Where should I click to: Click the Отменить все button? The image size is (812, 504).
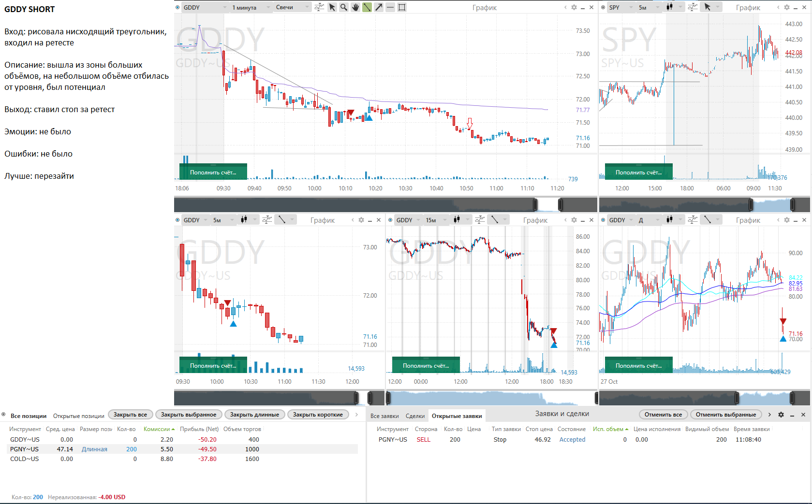coord(663,415)
